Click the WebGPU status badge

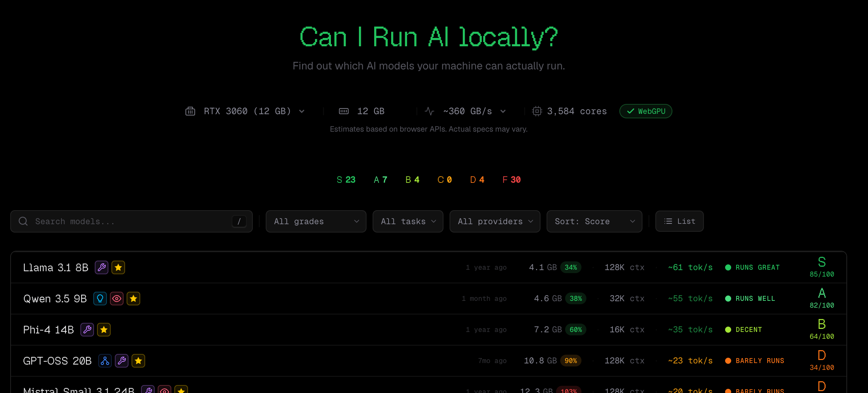coord(646,111)
